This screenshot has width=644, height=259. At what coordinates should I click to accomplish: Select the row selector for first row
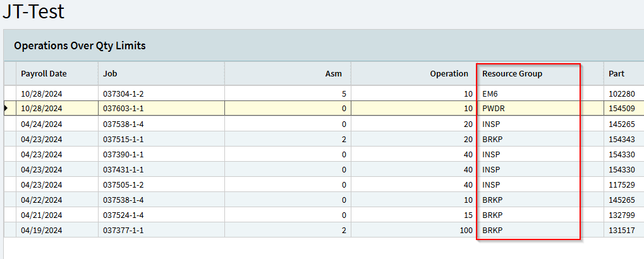10,93
